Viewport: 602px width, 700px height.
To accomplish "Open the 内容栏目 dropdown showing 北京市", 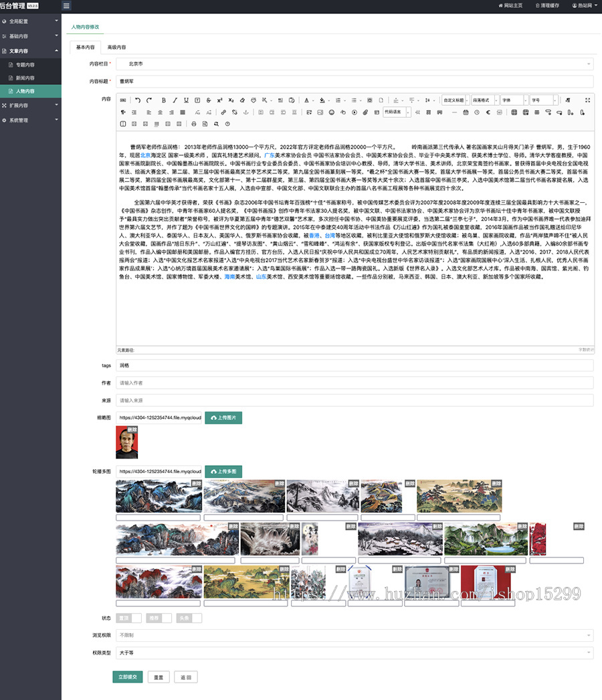I will pos(355,64).
